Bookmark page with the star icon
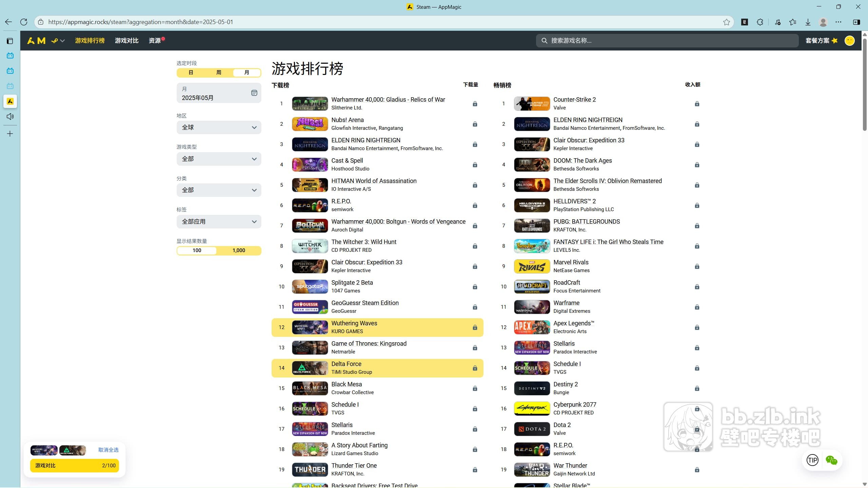This screenshot has height=488, width=868. click(x=726, y=22)
